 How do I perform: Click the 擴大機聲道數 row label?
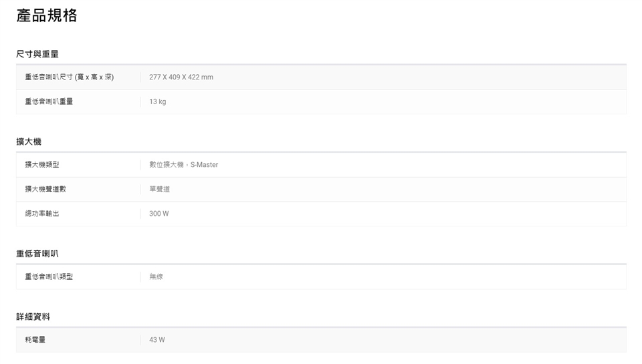click(x=45, y=189)
